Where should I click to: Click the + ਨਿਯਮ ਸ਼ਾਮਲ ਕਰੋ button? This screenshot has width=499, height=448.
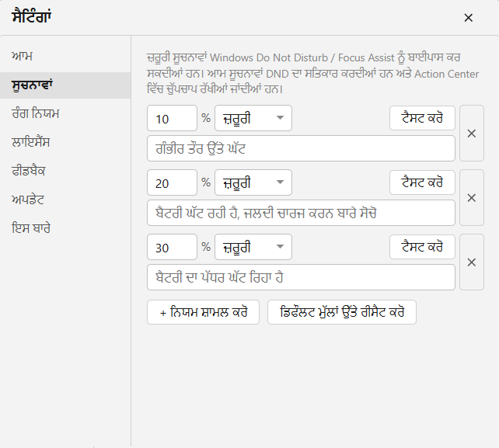click(x=203, y=312)
